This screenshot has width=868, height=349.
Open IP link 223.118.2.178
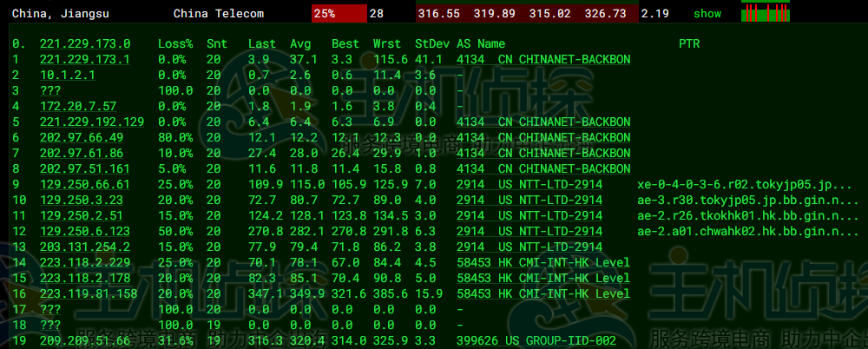[x=85, y=278]
